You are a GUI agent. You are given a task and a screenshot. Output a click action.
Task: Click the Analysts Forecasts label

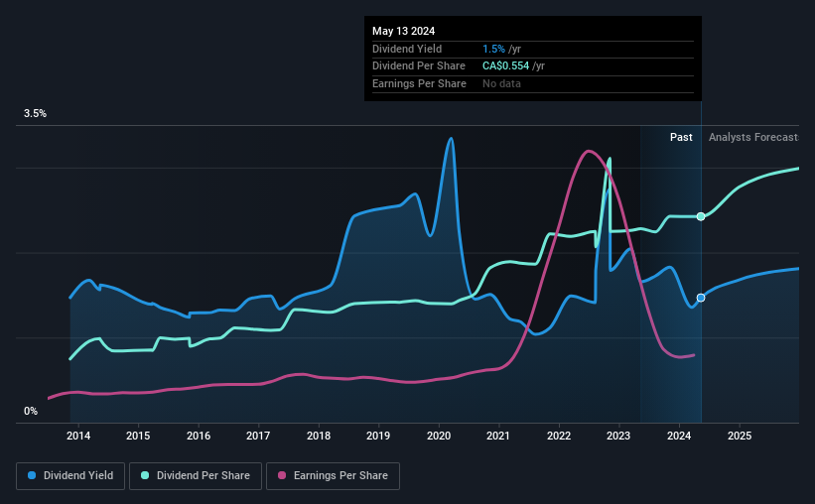pos(754,137)
